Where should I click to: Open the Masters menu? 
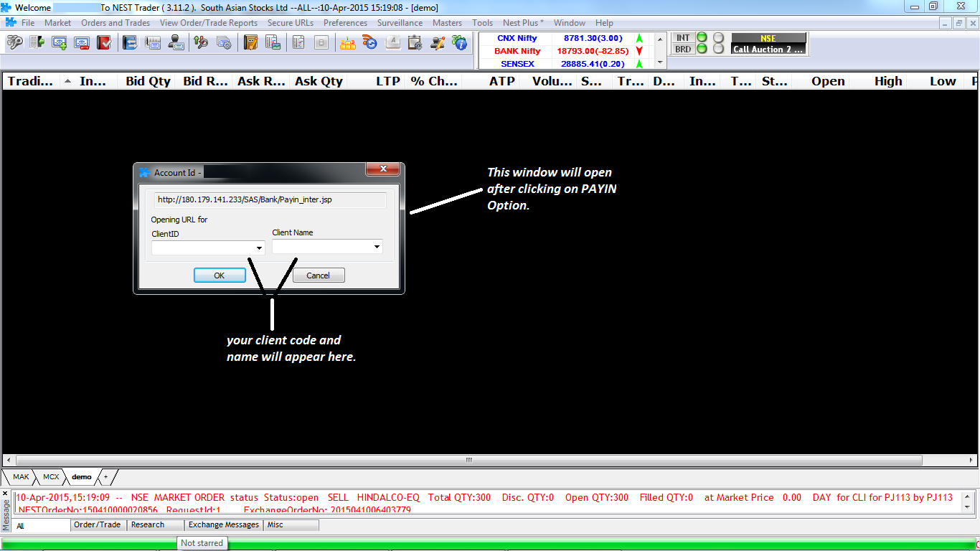coord(448,23)
